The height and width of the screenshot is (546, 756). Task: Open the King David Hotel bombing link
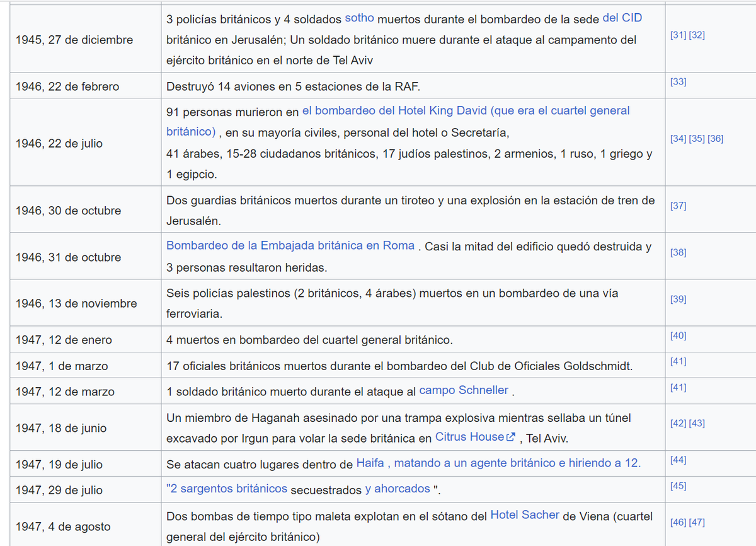coord(398,121)
